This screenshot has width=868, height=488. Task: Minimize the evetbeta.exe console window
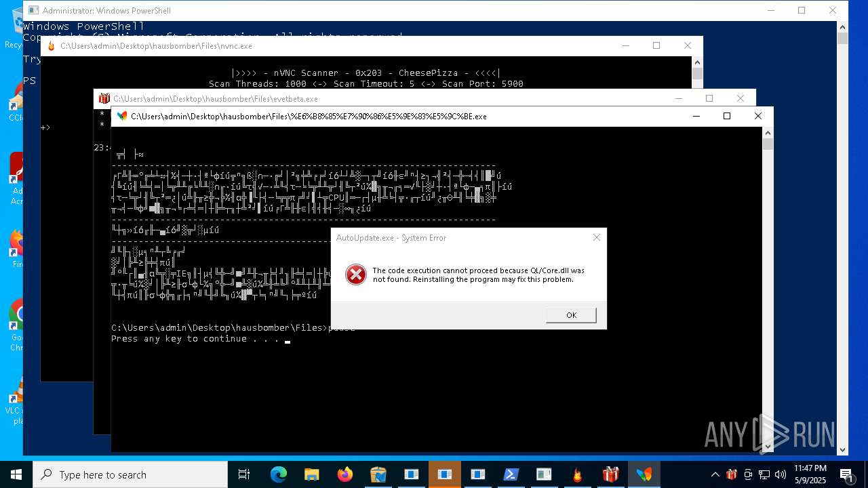(x=678, y=98)
